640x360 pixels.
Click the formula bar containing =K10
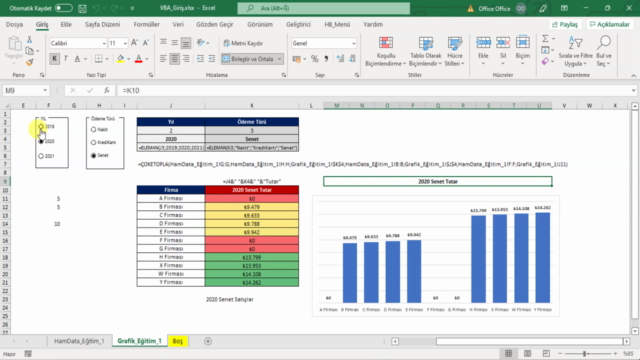point(373,90)
